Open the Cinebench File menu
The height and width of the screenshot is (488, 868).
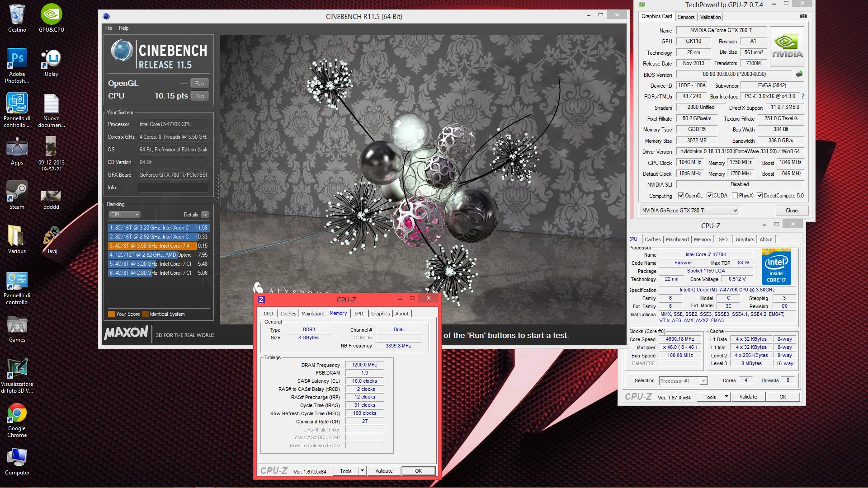click(108, 28)
